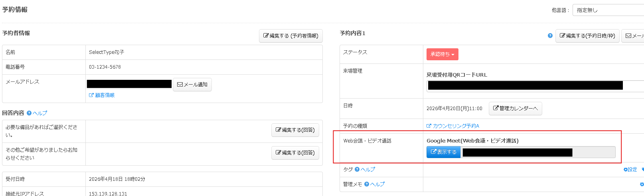The image size is (644, 196).
Task: Open the ヘルプ link next to 管理メモ
Action: tap(377, 184)
